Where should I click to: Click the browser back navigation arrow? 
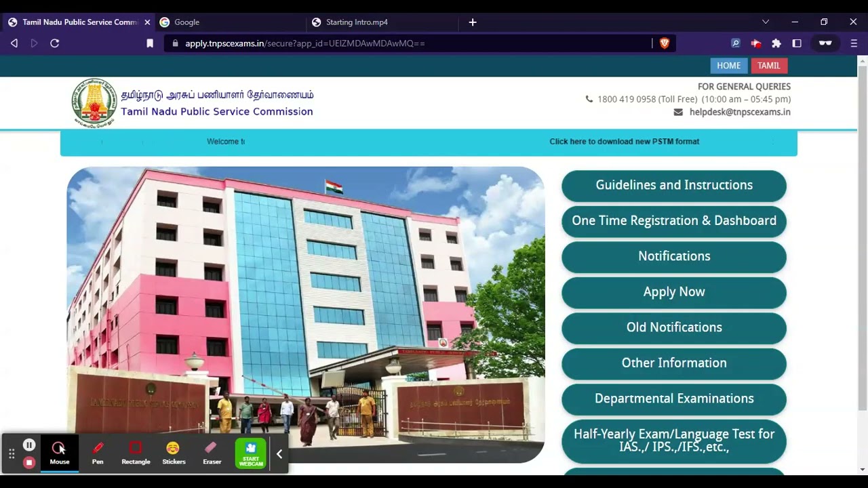coord(14,43)
